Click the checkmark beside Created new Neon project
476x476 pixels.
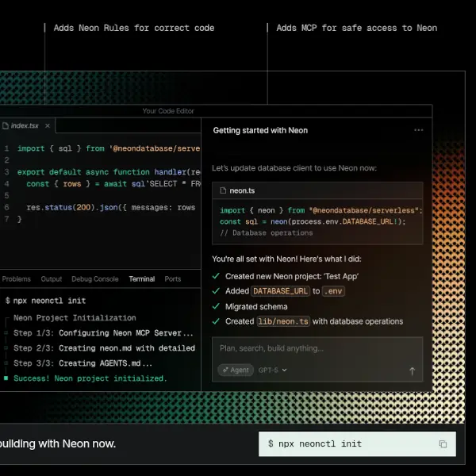216,276
